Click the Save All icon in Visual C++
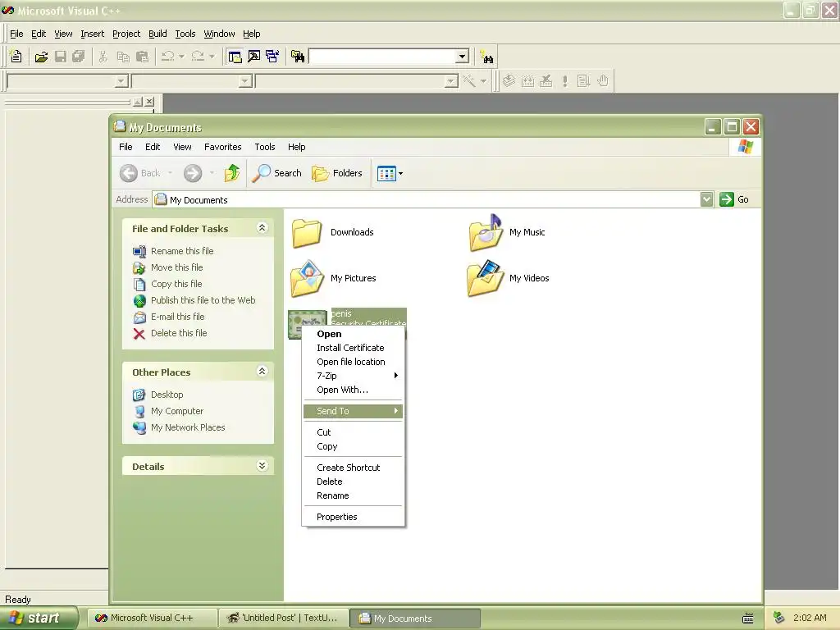Screen dimensions: 840x630 (79, 57)
